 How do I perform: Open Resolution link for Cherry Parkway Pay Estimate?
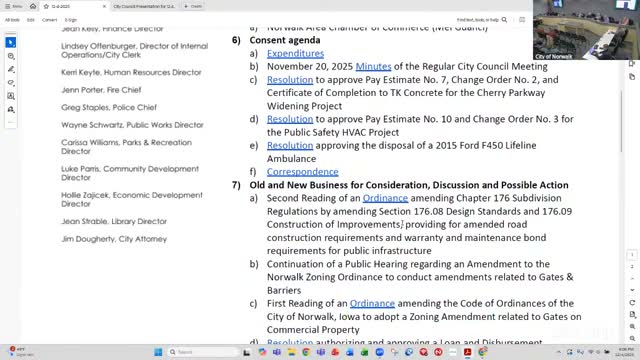[x=290, y=80]
